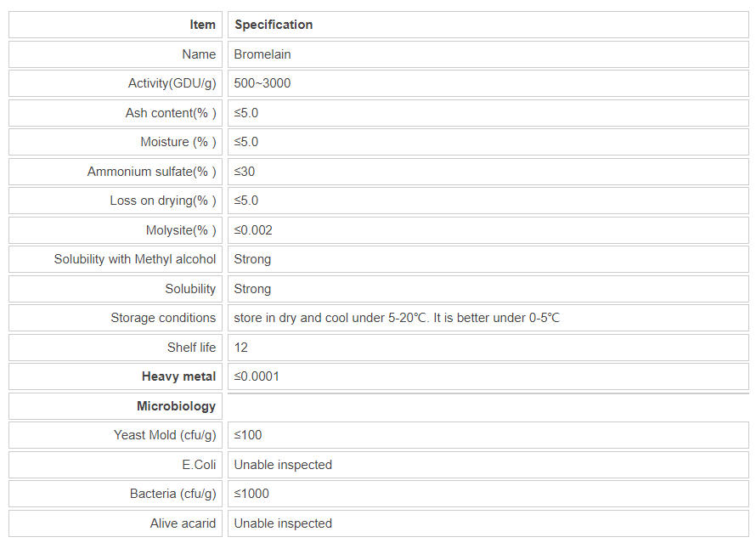Click the Activity(GDU/g) label
Viewport: 756px width, 543px height.
(172, 83)
